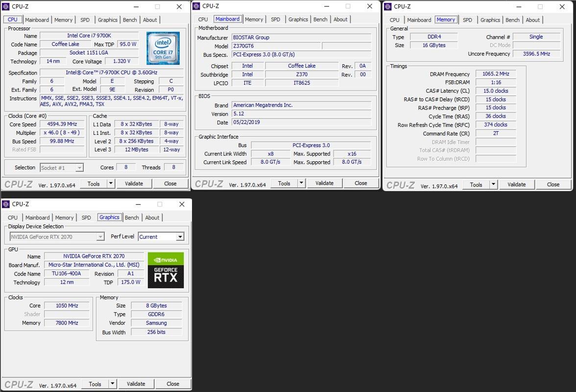Click the NVIDIA GeForce RTX logo
Image resolution: width=576 pixels, height=392 pixels.
(166, 270)
